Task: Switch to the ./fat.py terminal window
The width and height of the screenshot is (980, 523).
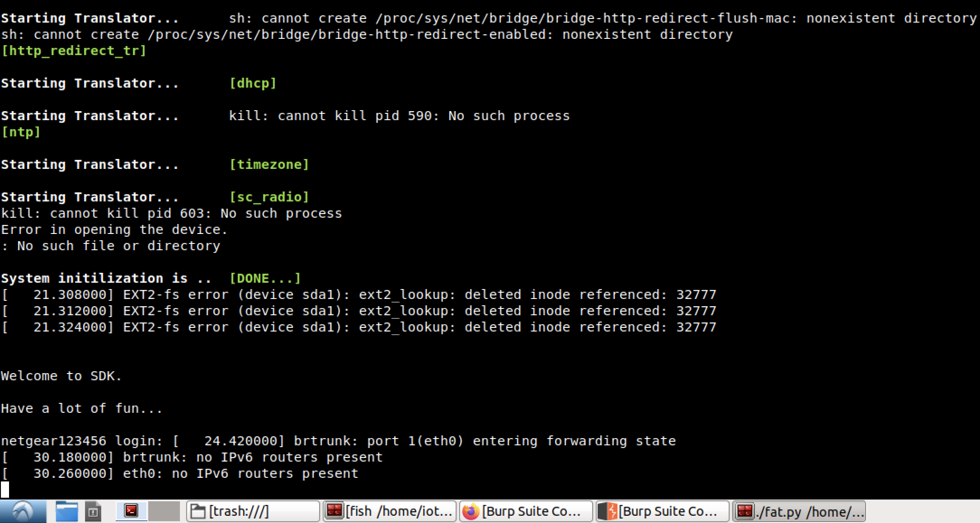Action: click(x=799, y=511)
